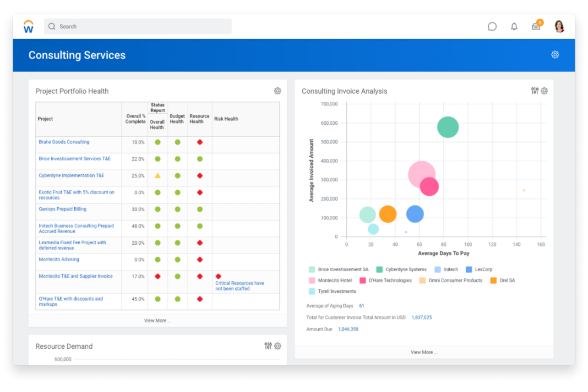Click green Overall Health circle for Montecito Advising
The image size is (588, 392).
click(158, 260)
